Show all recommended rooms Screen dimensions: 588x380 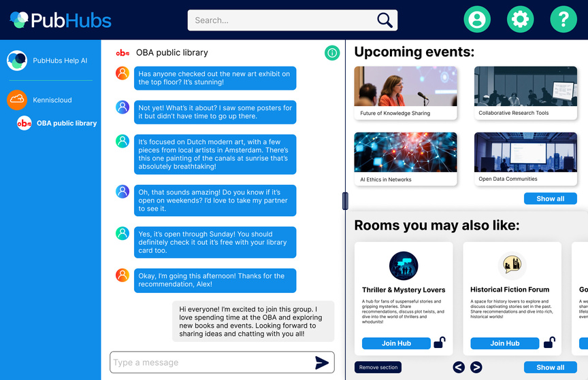[550, 367]
